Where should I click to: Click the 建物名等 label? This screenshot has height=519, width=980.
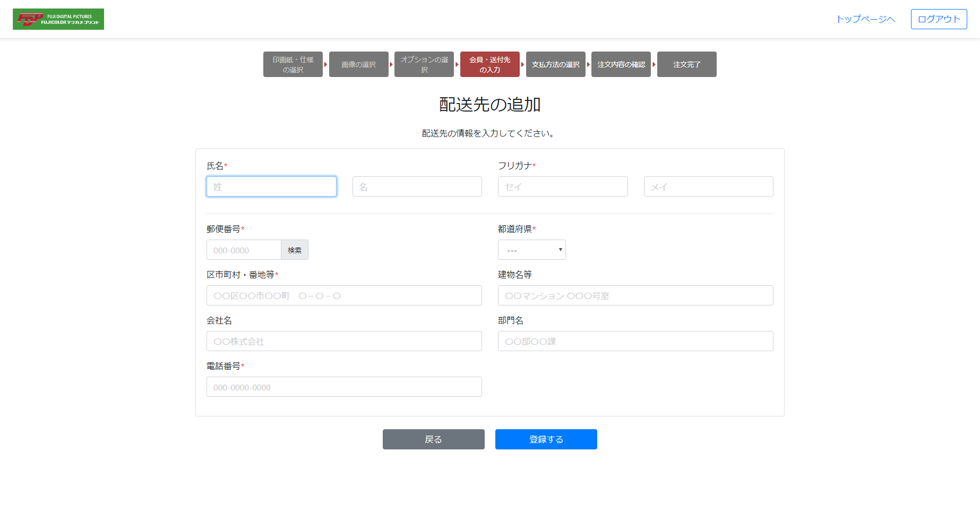point(515,275)
